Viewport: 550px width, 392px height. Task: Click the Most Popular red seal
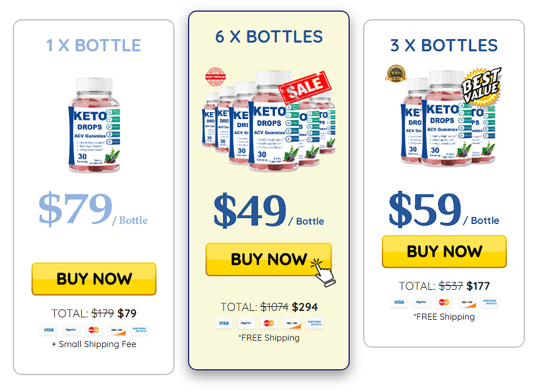pyautogui.click(x=215, y=77)
